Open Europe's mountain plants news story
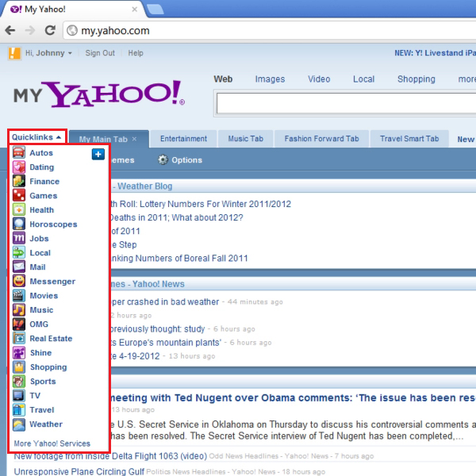This screenshot has height=476, width=476. [x=166, y=343]
